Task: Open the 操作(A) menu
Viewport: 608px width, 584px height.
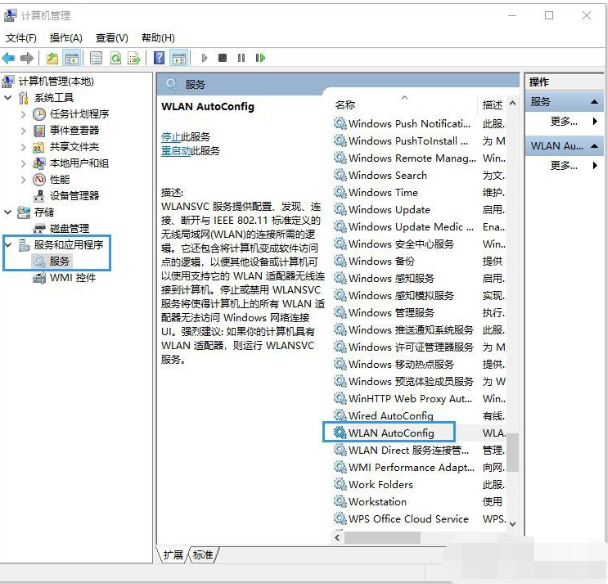Action: [x=66, y=38]
